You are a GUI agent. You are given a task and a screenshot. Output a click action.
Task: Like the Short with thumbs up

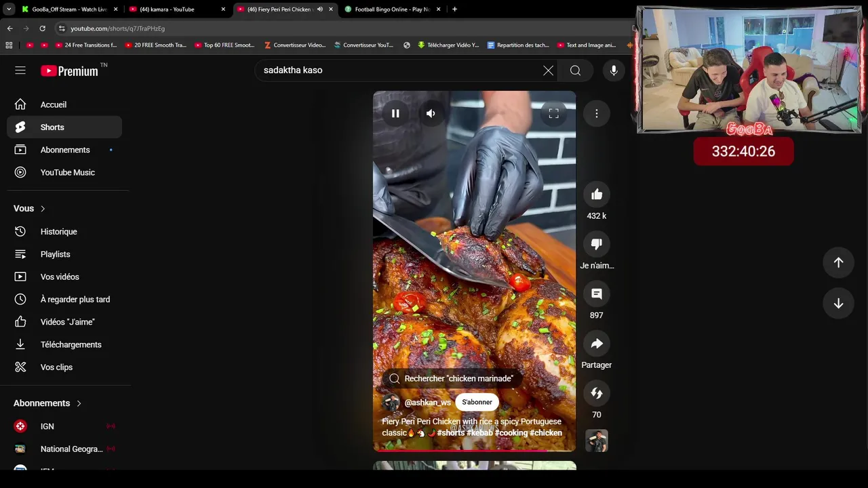[x=597, y=195]
